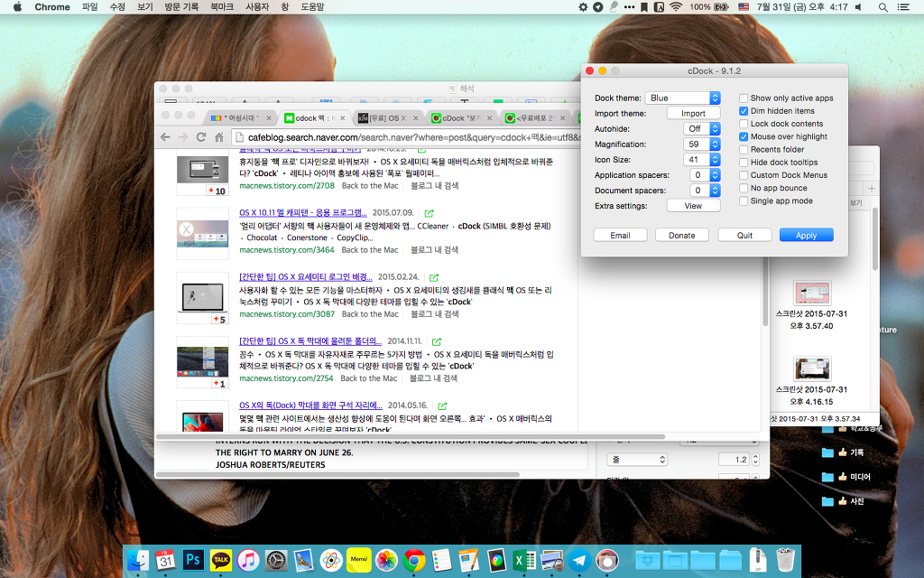Open Excel from the dock
The image size is (924, 578).
[523, 560]
